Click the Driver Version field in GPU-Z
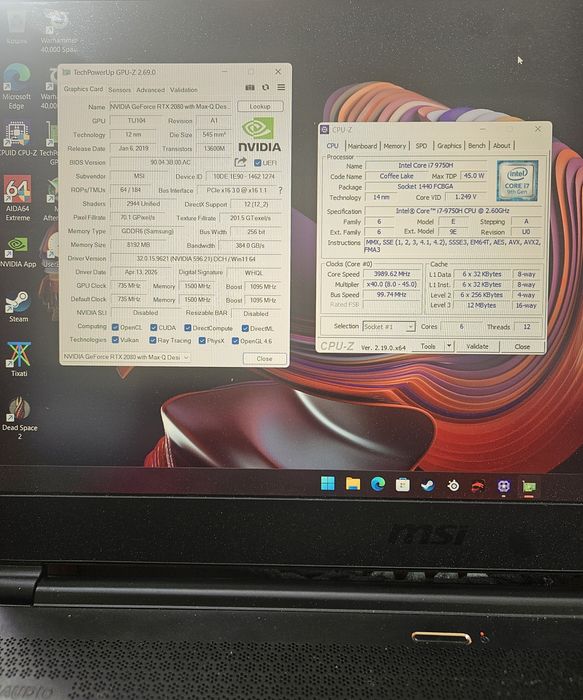 click(x=196, y=259)
